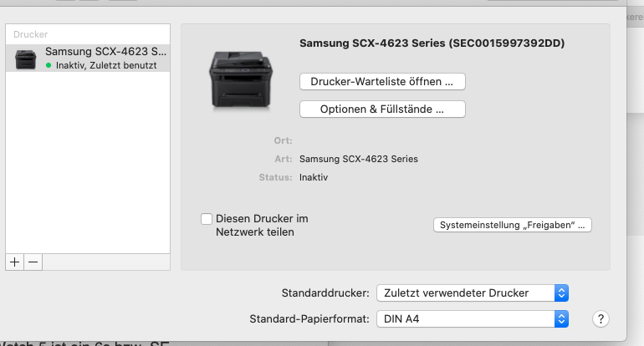Click the printer title with SEC0015997392DD
644x346 pixels.
[x=431, y=43]
